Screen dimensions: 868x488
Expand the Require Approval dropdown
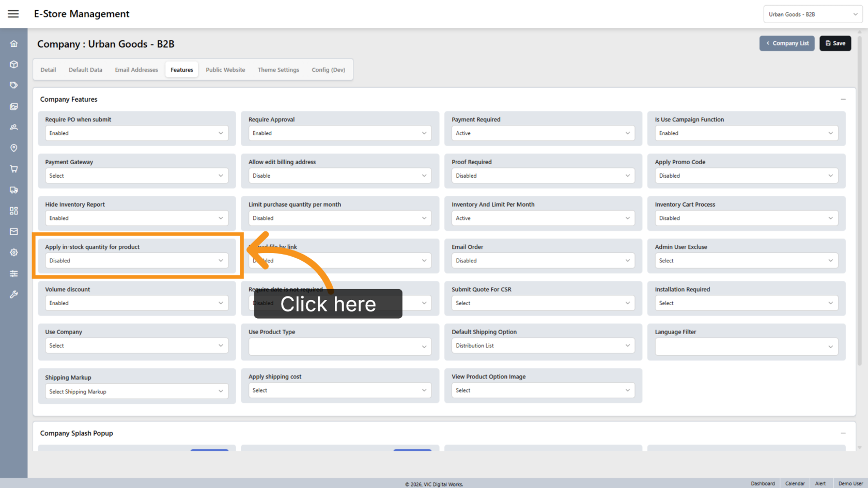point(340,133)
